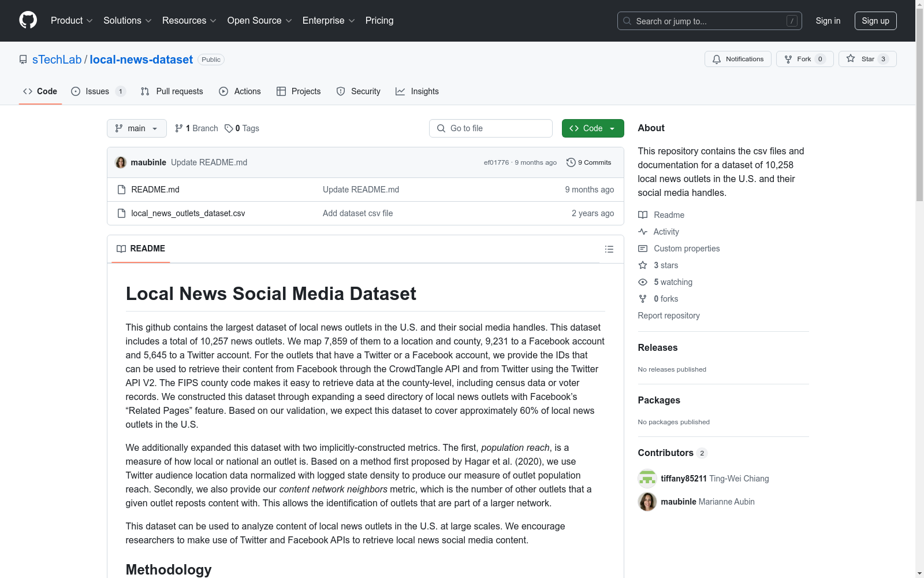Open maubinle Marianne Aubin's contributor profile
This screenshot has width=924, height=578.
(708, 502)
